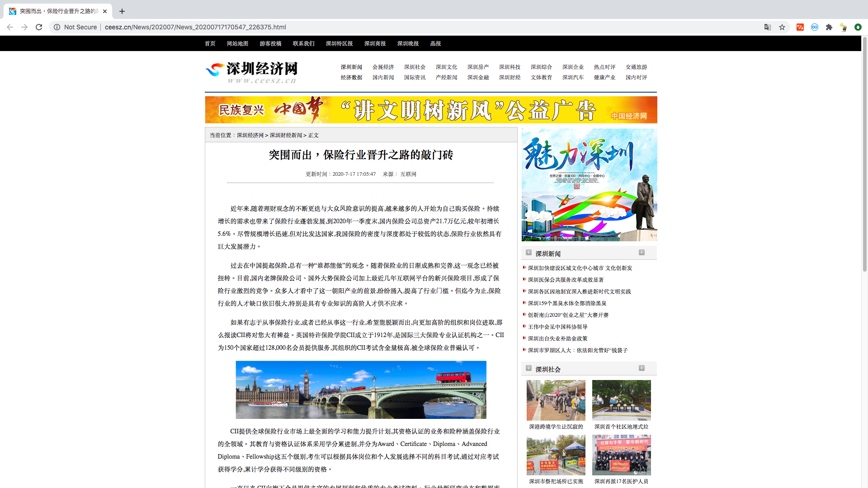This screenshot has width=868, height=488.
Task: Click the browser reload button
Action: (x=39, y=27)
